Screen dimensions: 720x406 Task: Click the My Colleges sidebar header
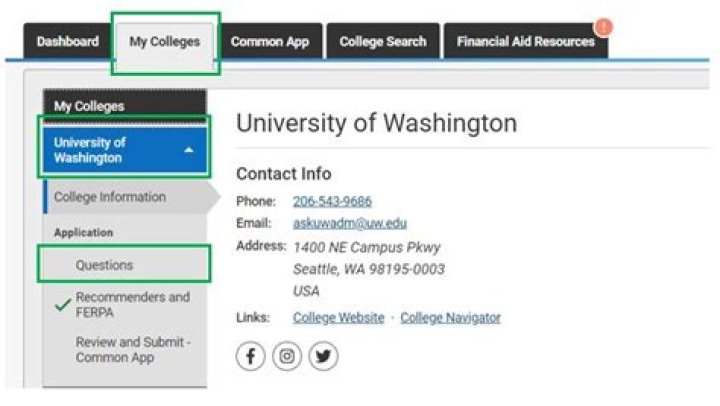pos(90,105)
